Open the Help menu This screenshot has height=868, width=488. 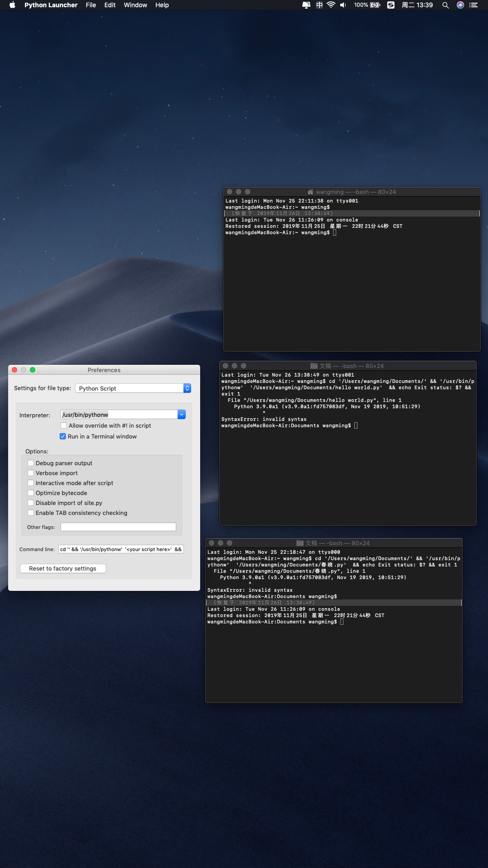click(162, 5)
